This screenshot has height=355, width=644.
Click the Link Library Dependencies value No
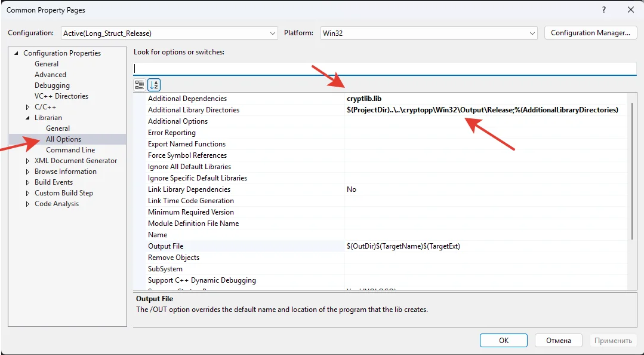pos(352,189)
